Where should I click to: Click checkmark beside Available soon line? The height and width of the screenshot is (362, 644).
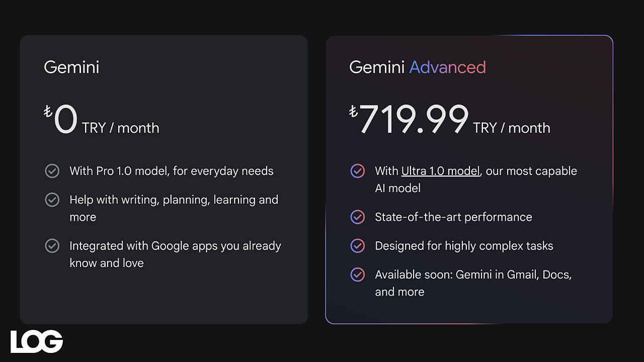(x=358, y=275)
